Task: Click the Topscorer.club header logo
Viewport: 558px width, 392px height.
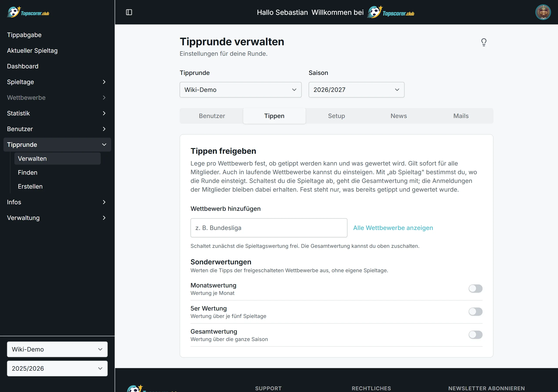Action: coord(391,12)
